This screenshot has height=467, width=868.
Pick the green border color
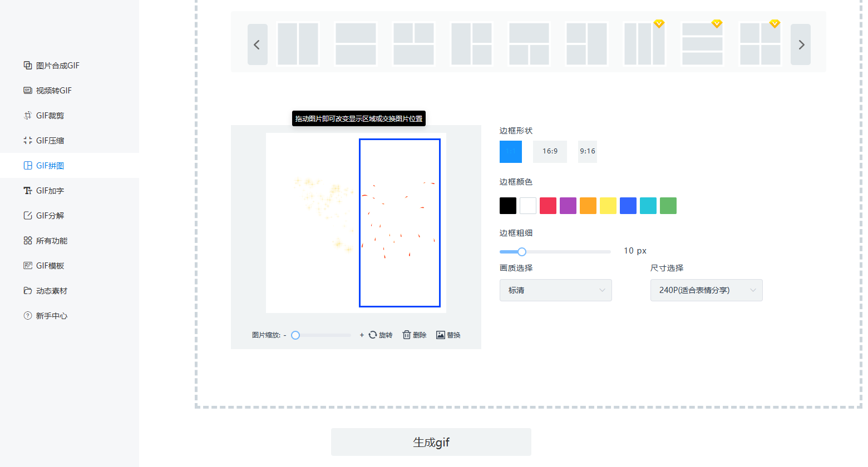(668, 206)
